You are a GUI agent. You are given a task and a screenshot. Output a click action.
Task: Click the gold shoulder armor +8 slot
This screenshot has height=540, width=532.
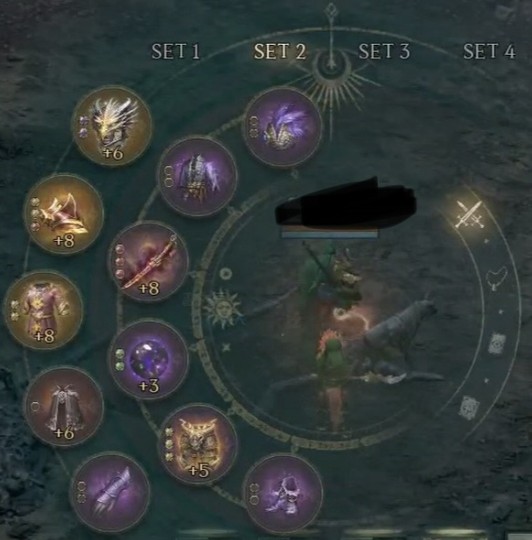click(x=64, y=214)
